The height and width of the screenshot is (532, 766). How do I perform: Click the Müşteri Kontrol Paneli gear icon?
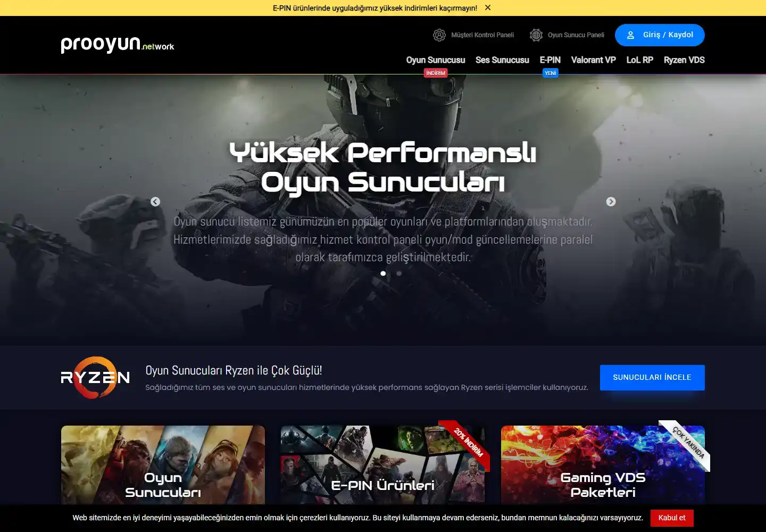point(439,35)
